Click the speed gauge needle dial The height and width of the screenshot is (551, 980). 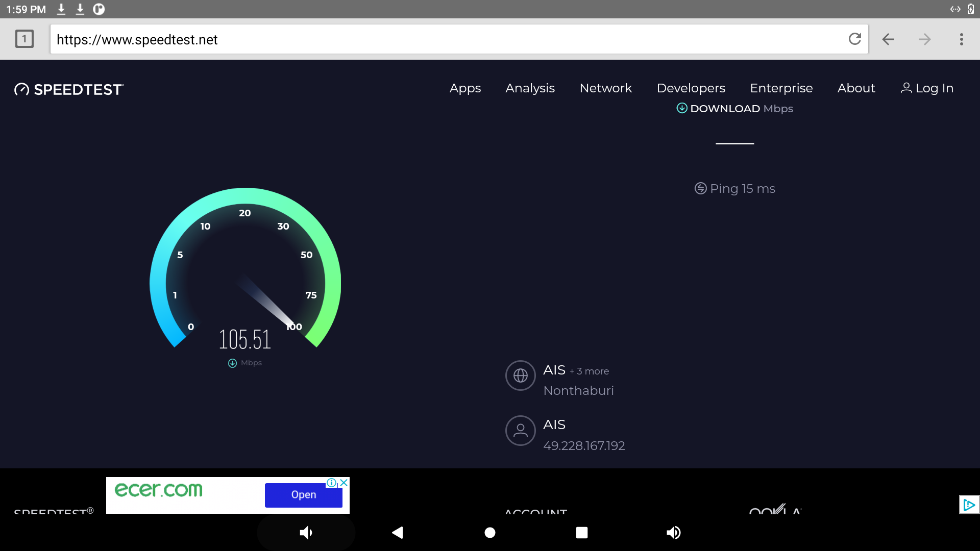coord(245,268)
